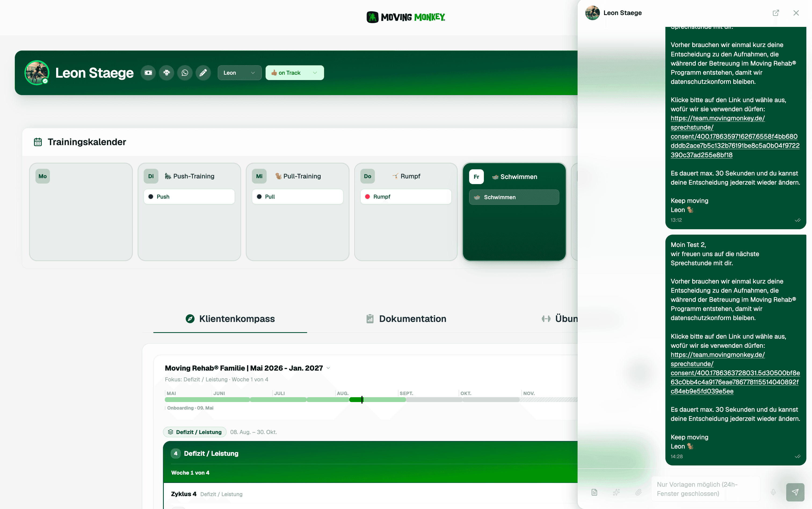This screenshot has width=812, height=509.
Task: Click the sparkle AI icon in the chat bar
Action: [x=616, y=492]
